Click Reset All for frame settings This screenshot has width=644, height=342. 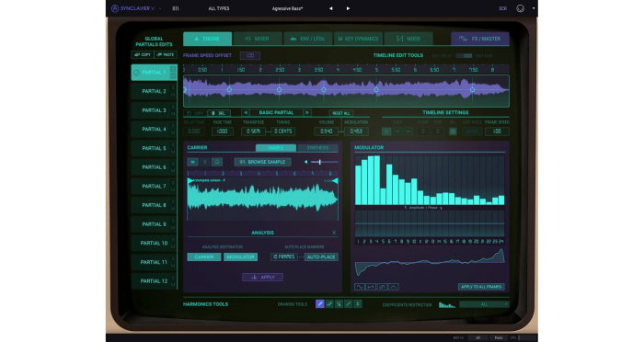click(341, 113)
